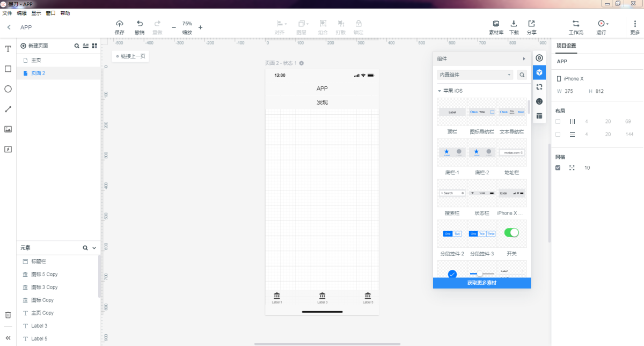The height and width of the screenshot is (346, 644).
Task: Open the 内置组件 dropdown
Action: (x=475, y=75)
